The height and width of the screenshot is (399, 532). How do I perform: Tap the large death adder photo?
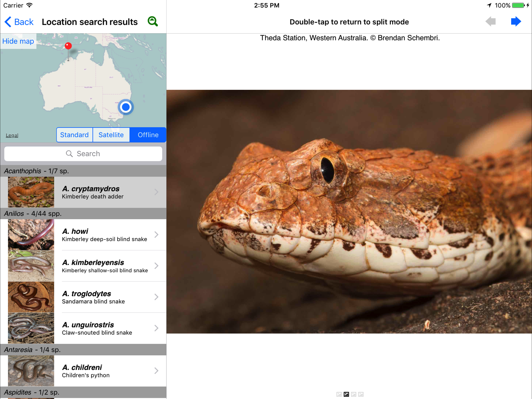pos(349,212)
